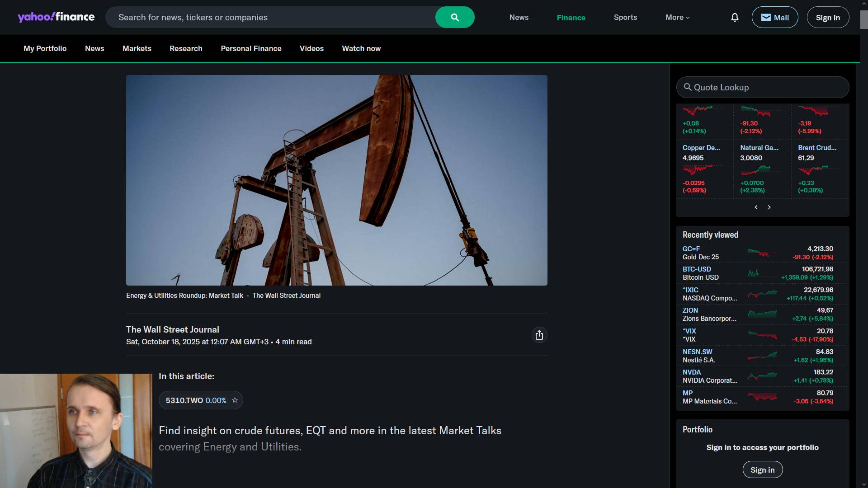Focus the main news search box

pyautogui.click(x=271, y=18)
